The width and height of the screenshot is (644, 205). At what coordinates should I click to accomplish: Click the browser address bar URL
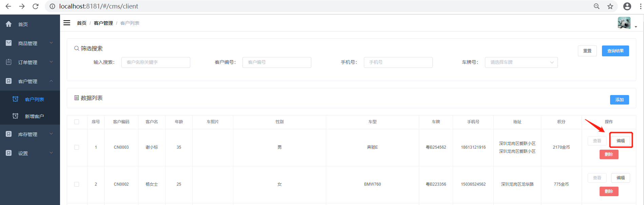point(99,6)
